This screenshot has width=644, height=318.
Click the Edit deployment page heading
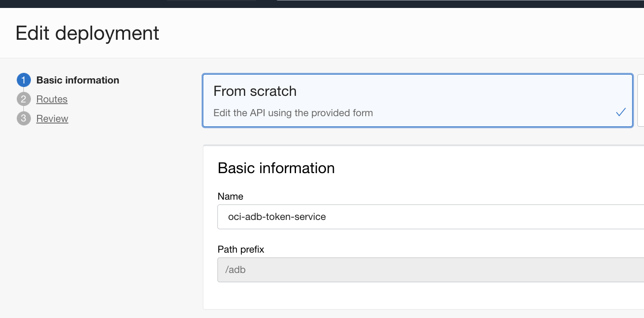pyautogui.click(x=87, y=33)
